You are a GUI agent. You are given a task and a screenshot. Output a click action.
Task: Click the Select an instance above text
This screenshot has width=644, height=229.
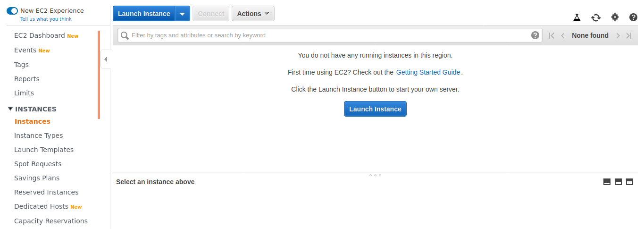tap(155, 182)
